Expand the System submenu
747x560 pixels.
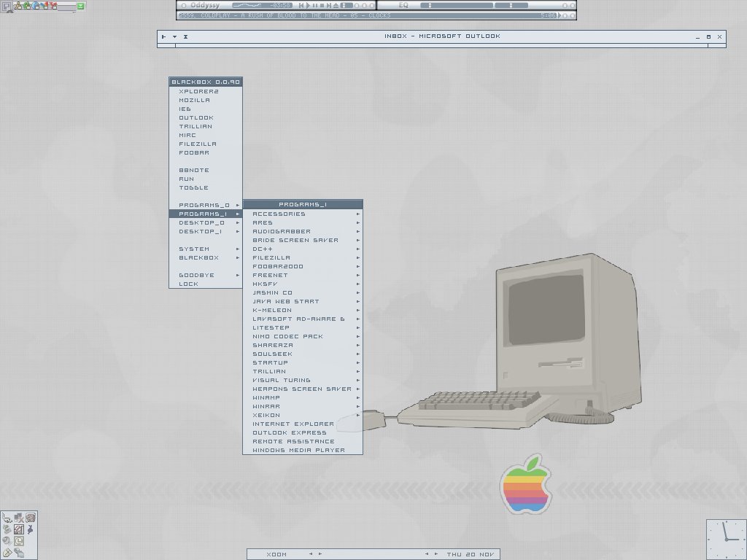click(206, 249)
